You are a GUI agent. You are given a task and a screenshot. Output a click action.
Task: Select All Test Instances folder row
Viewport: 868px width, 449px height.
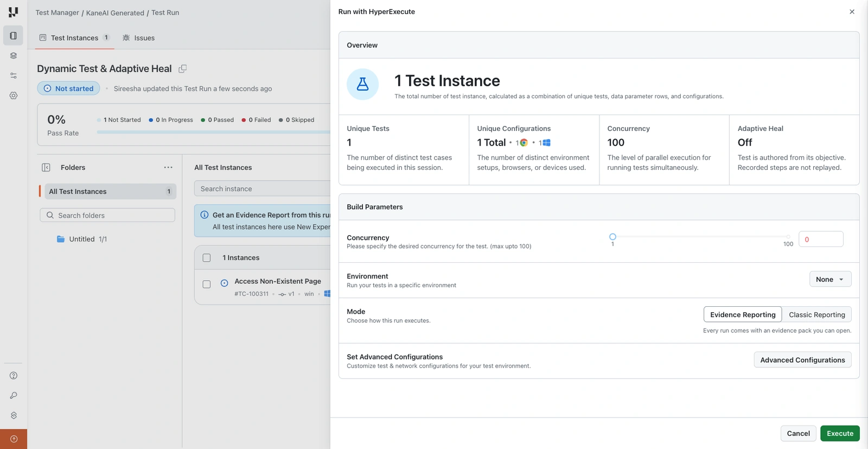(x=110, y=192)
